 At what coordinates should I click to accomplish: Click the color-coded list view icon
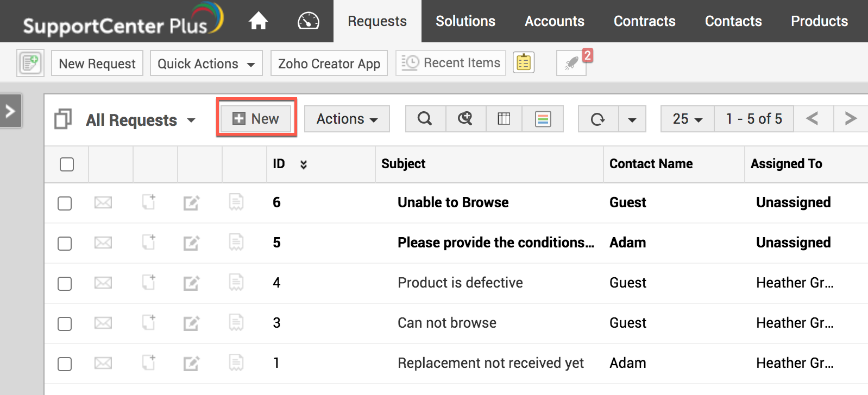pyautogui.click(x=543, y=119)
